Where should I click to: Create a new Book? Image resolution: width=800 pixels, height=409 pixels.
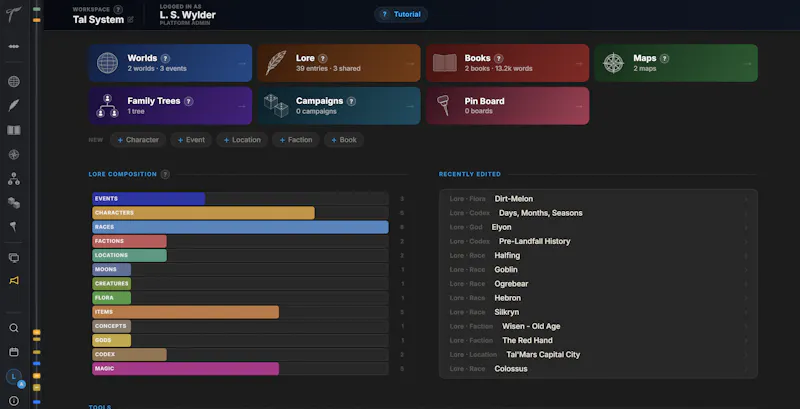click(x=343, y=140)
